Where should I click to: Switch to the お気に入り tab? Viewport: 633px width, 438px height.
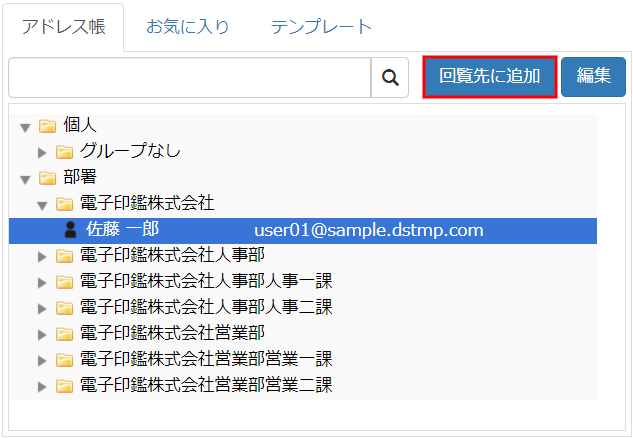(x=187, y=27)
